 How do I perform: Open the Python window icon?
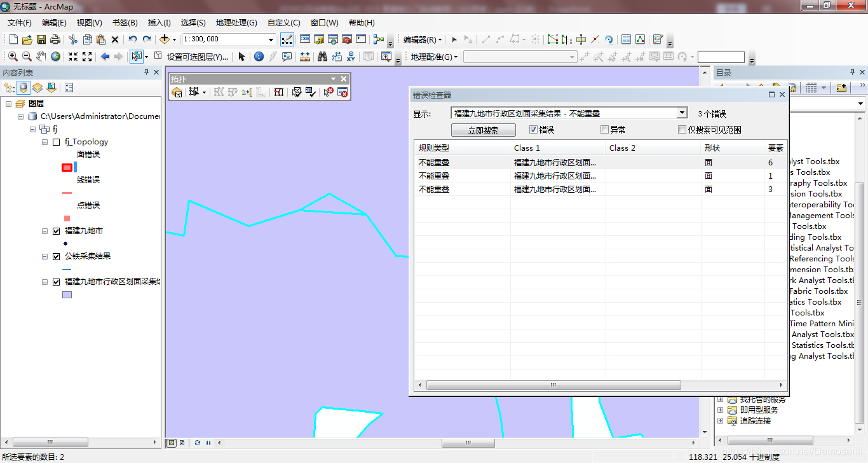(361, 39)
